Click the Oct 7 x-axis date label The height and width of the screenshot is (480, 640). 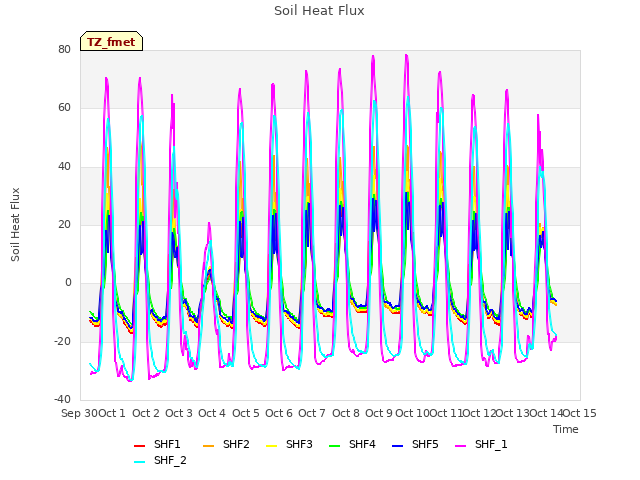click(x=312, y=413)
